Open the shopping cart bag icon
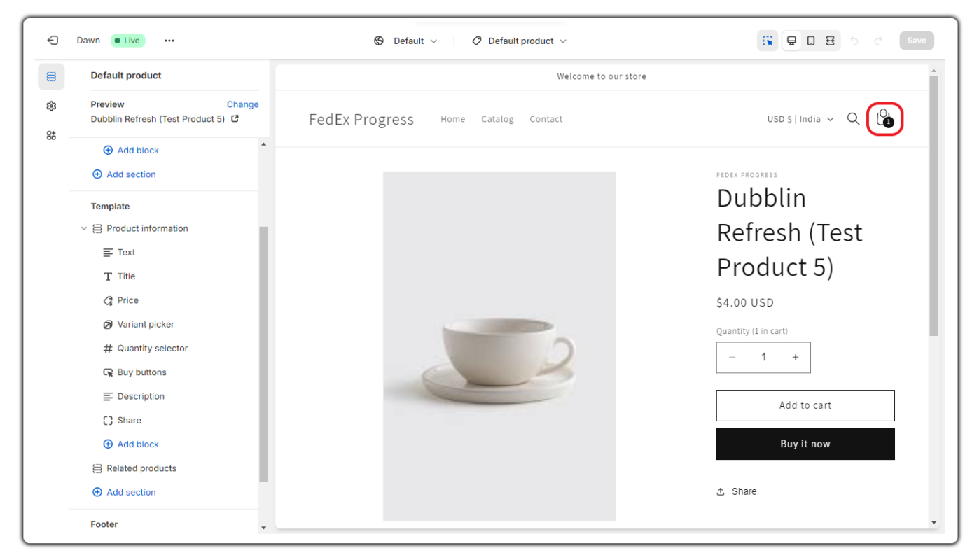 (x=884, y=118)
